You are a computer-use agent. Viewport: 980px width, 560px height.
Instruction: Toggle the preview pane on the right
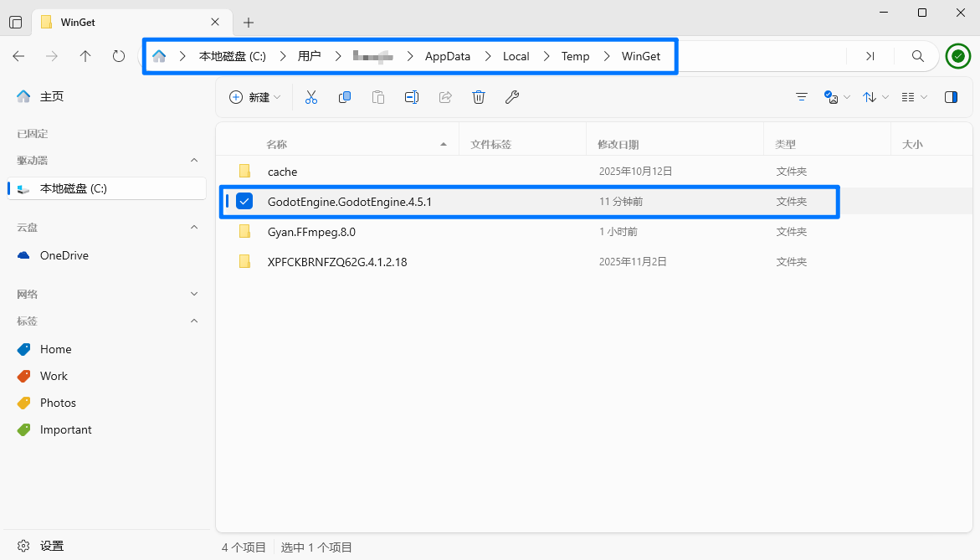pyautogui.click(x=951, y=97)
